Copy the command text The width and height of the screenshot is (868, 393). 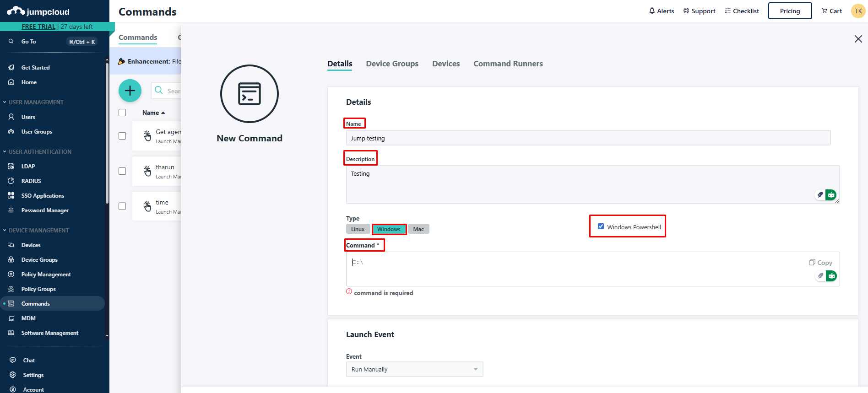pos(820,262)
